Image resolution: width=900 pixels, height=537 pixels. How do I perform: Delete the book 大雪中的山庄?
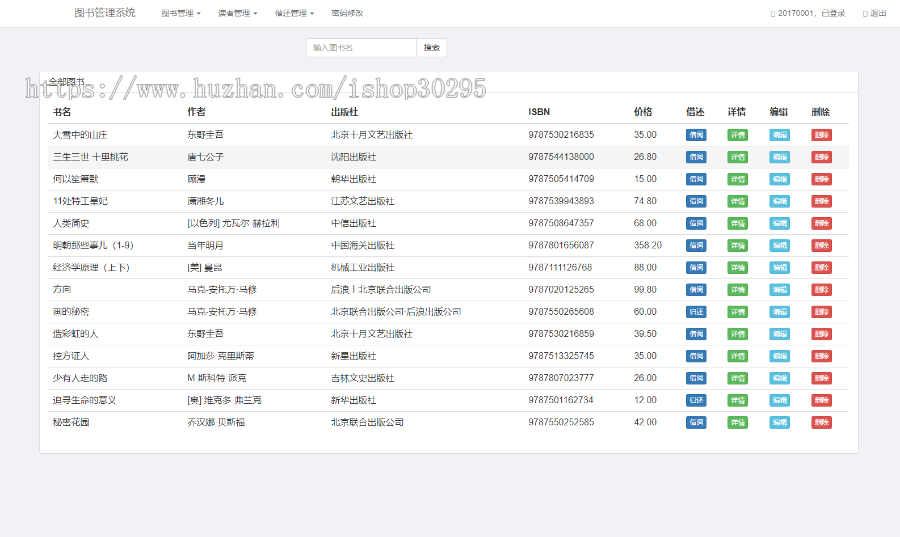(821, 135)
